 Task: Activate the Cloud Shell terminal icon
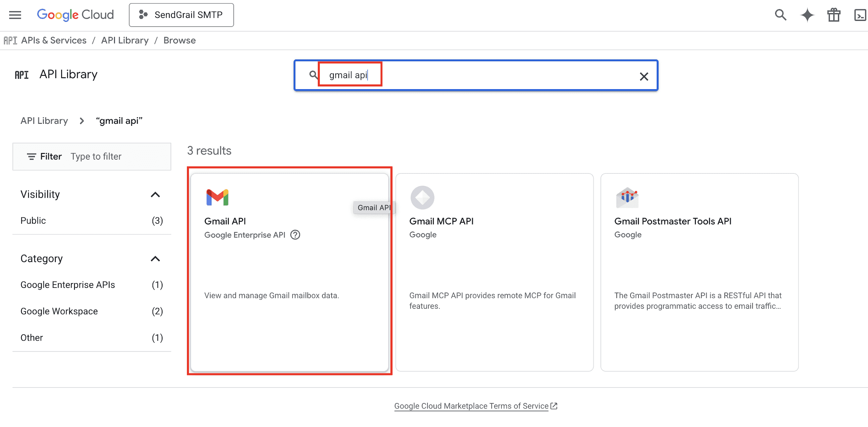pos(860,15)
